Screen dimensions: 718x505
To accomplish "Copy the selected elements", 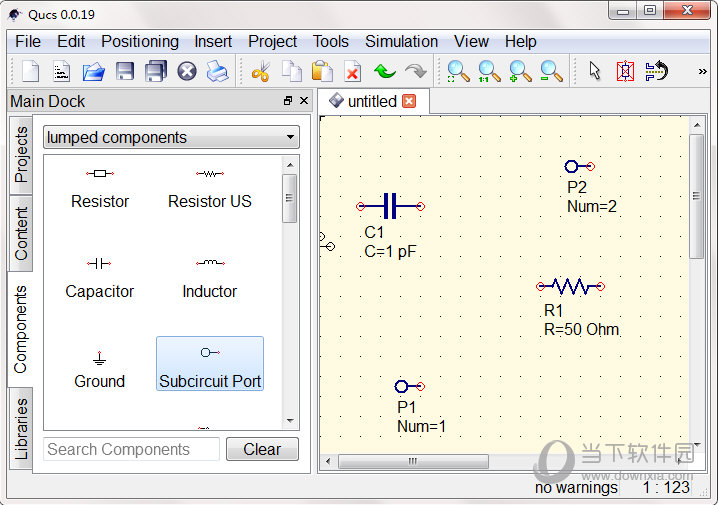I will [292, 71].
